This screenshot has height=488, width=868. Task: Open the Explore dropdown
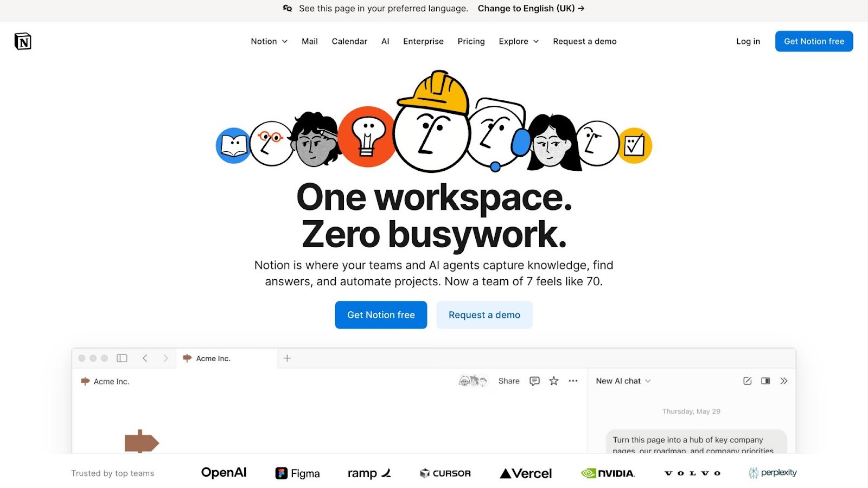[518, 41]
